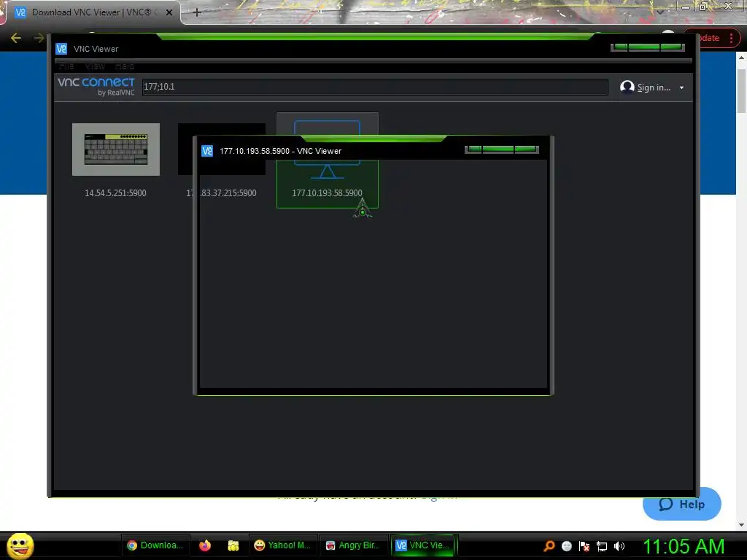Go forward in the browser
The width and height of the screenshot is (747, 560).
point(39,38)
